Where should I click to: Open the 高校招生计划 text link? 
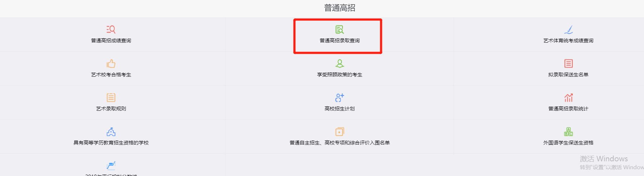click(x=339, y=109)
